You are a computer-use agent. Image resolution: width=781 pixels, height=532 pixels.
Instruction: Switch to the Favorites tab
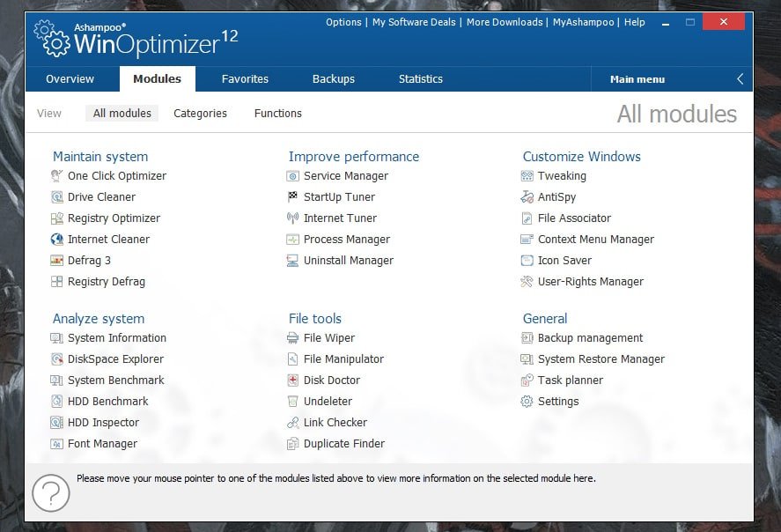[x=245, y=79]
